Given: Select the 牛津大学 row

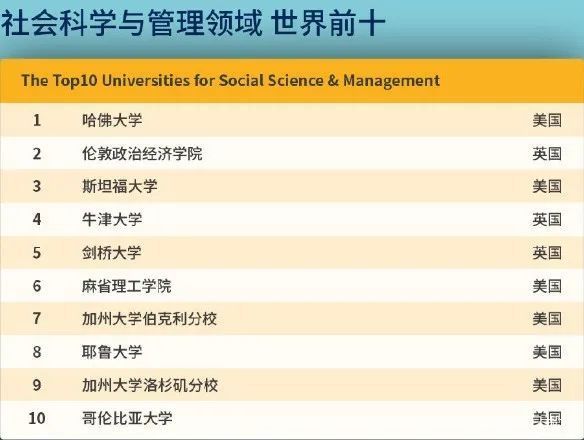Looking at the screenshot, I should (x=292, y=219).
